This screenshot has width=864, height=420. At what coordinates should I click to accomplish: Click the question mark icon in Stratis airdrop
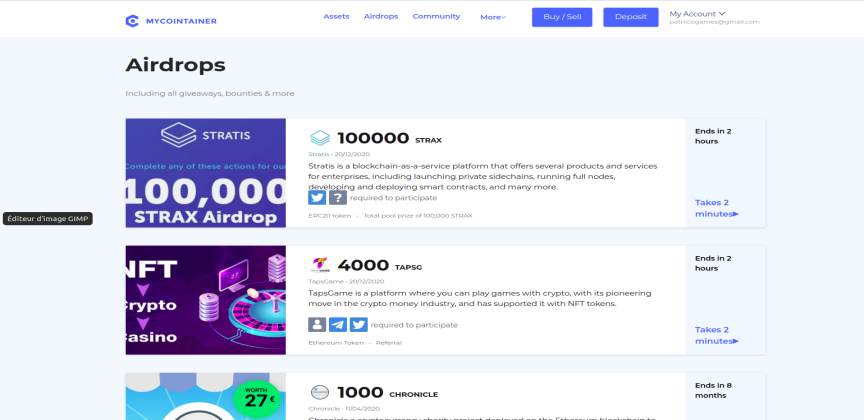coord(338,198)
